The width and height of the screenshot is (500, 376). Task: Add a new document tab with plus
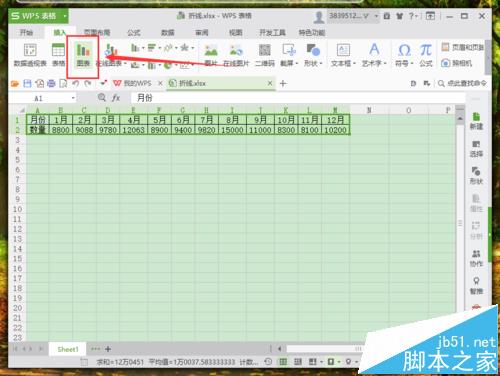283,83
